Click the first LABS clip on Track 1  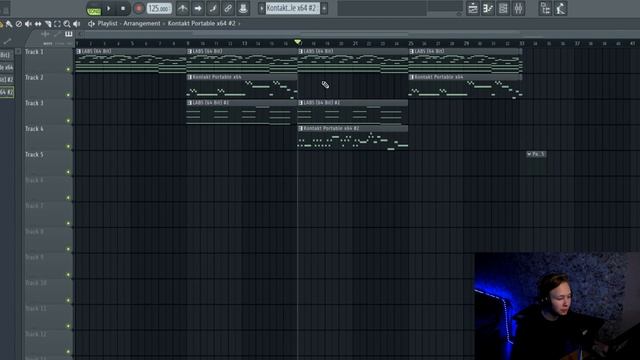coord(131,60)
